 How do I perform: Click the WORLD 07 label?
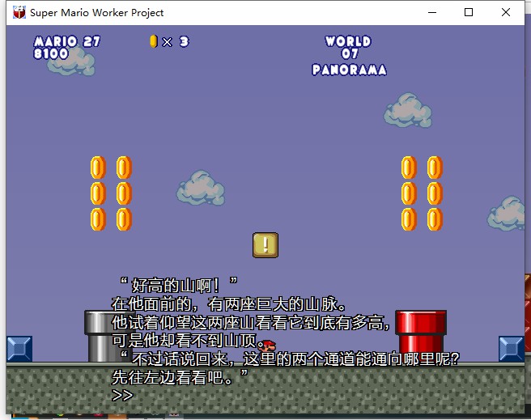pos(348,47)
